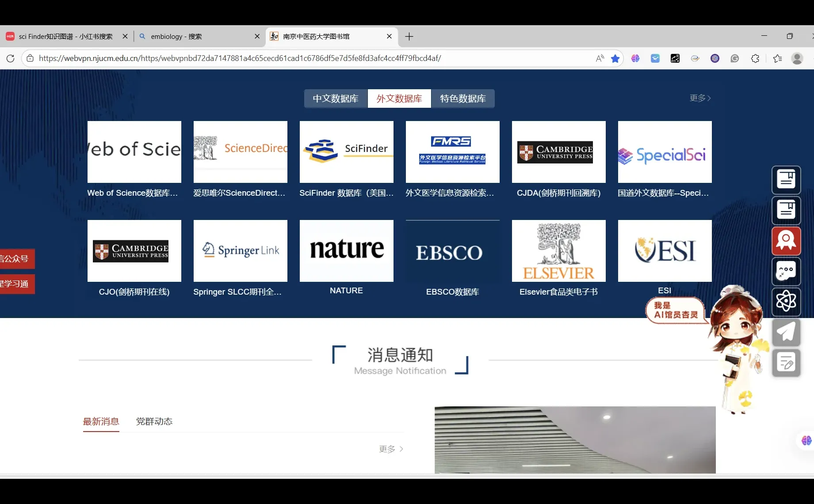Screen dimensions: 814x504
Task: Click the browser profile avatar icon
Action: (797, 58)
